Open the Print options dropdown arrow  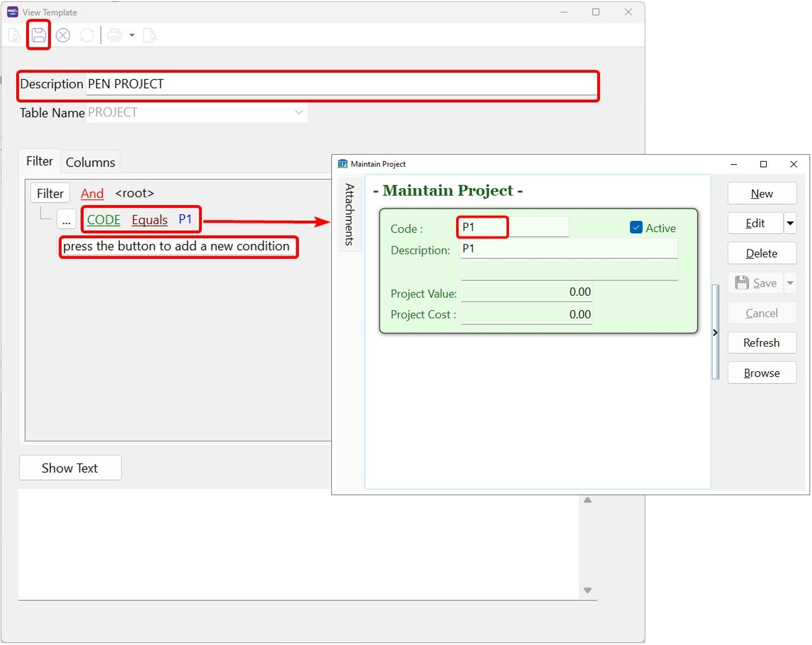pos(132,35)
